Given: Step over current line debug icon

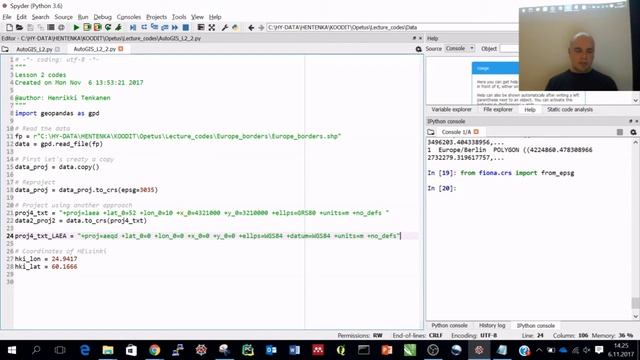Looking at the screenshot, I should point(144,27).
